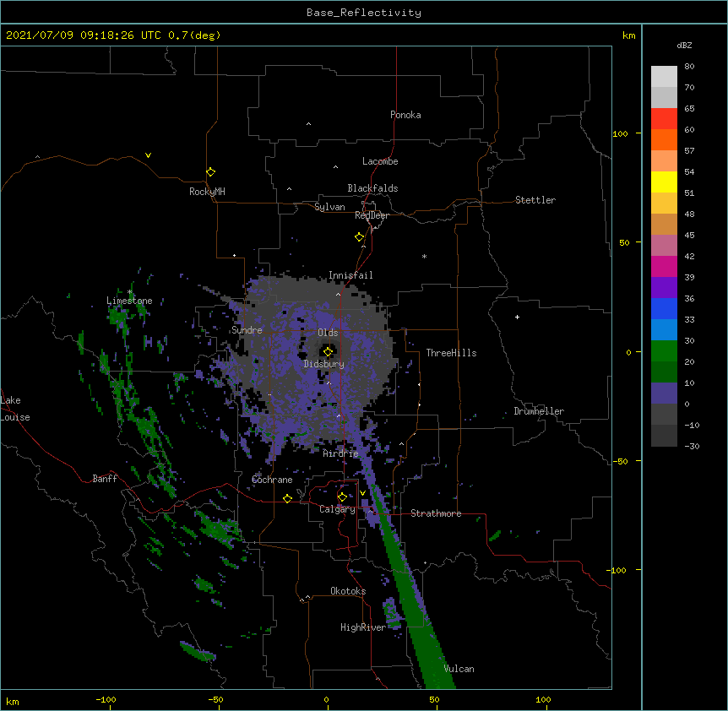
Task: Select the Lacombe town label
Action: coord(380,161)
